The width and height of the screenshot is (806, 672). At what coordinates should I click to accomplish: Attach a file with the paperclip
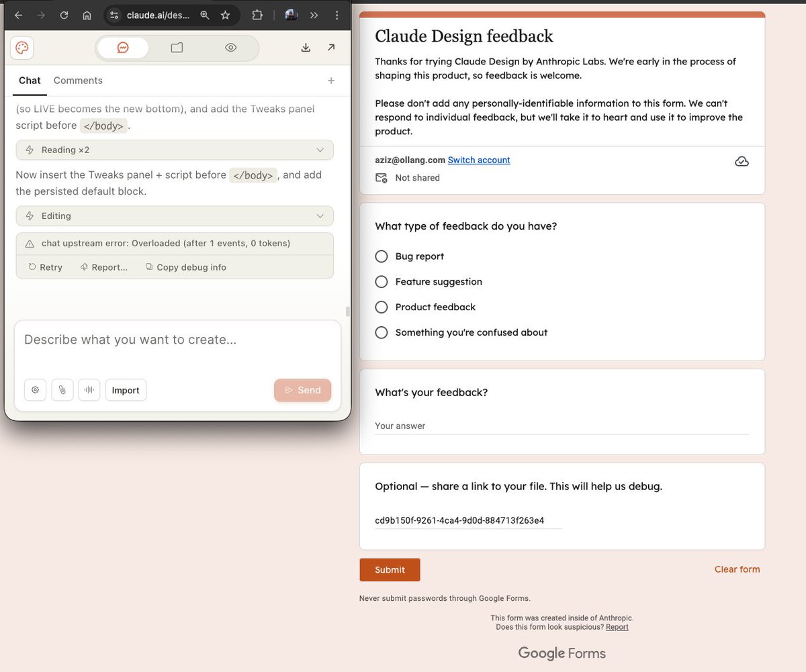(62, 390)
